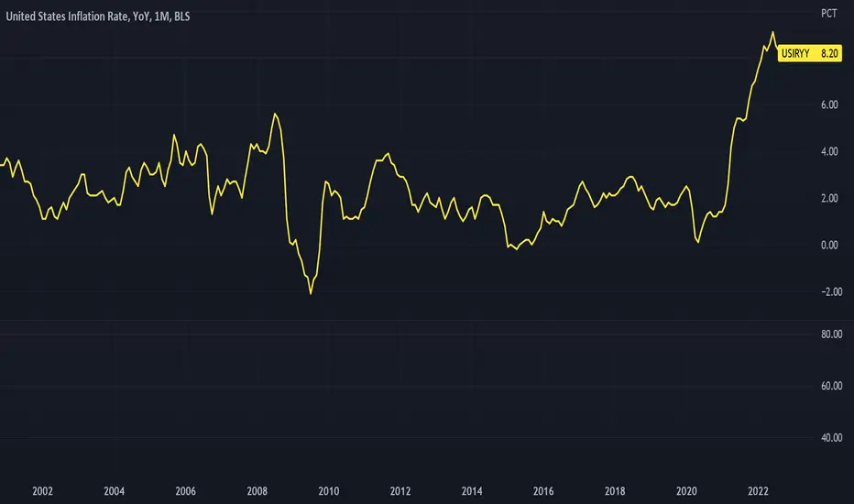Select the 2008 time axis marker
Image resolution: width=854 pixels, height=504 pixels.
(x=257, y=491)
